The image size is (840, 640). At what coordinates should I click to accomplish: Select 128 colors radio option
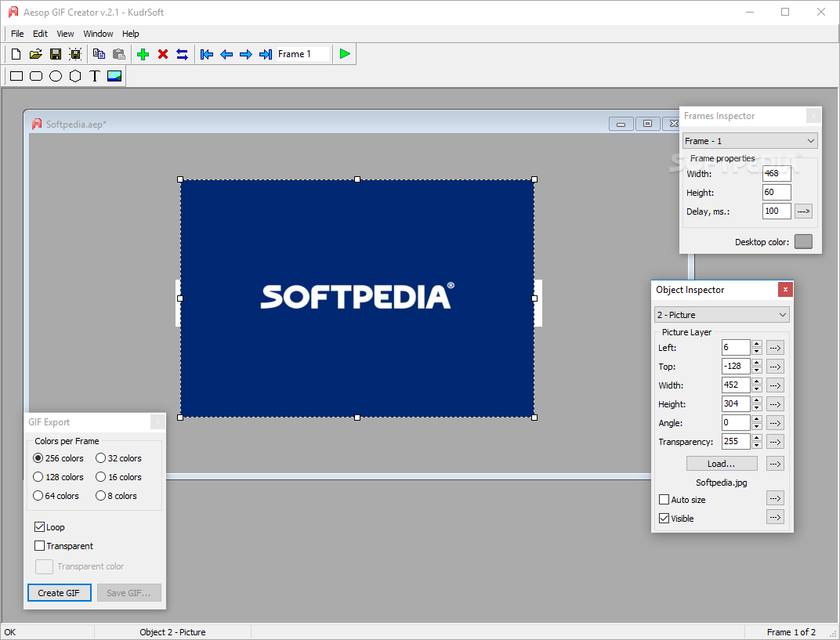(x=59, y=477)
